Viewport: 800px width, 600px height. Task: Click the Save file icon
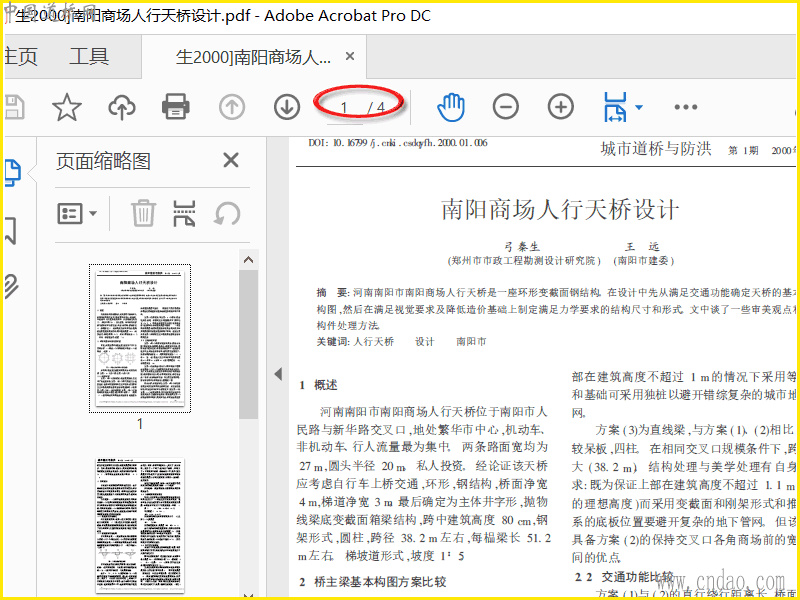pyautogui.click(x=14, y=107)
